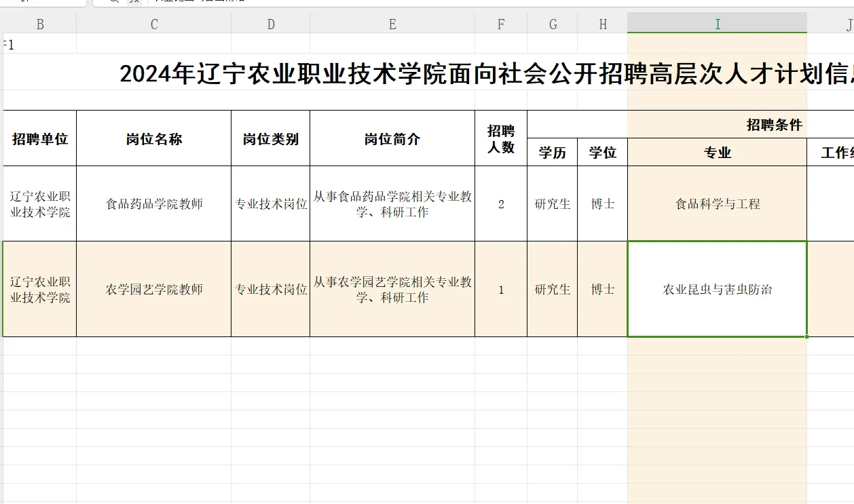Click 博士 in the 农学园艺学院教师 row
The height and width of the screenshot is (504, 854).
(x=603, y=289)
